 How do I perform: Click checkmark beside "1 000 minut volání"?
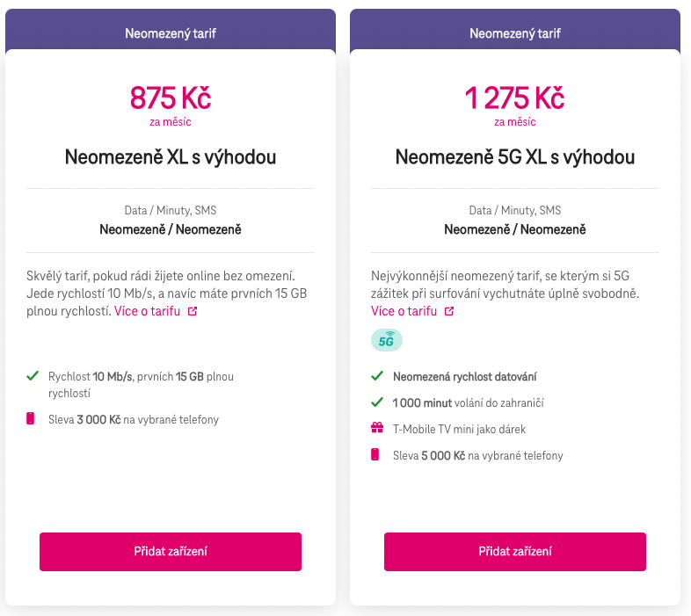[x=377, y=402]
